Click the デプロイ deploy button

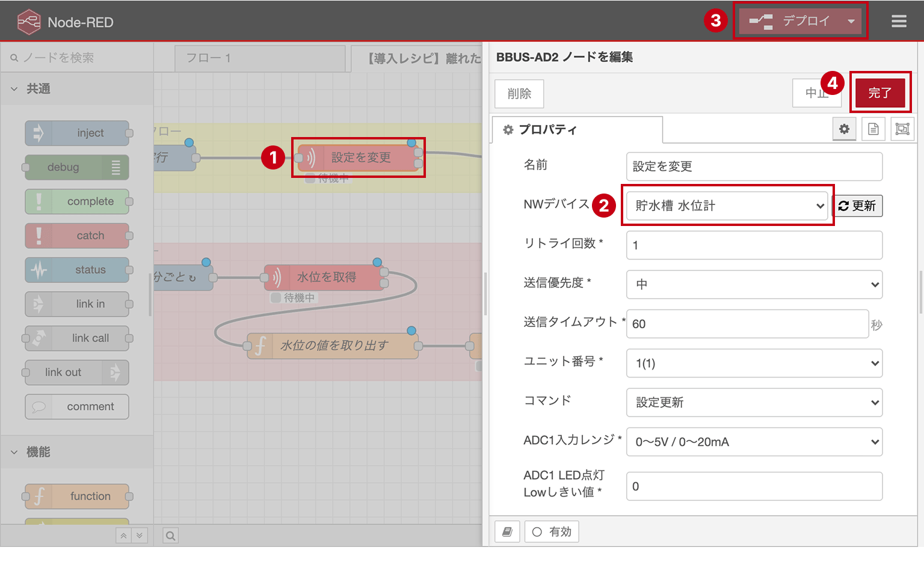click(x=790, y=21)
